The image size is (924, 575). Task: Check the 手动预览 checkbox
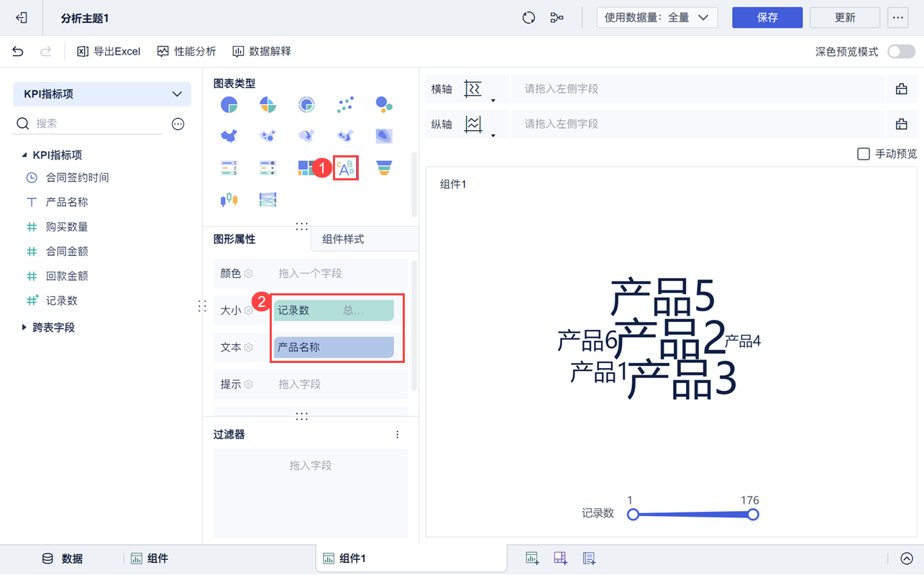pyautogui.click(x=864, y=154)
